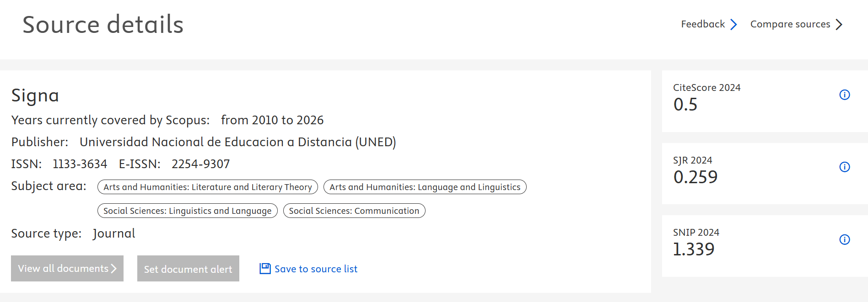
Task: Open the Feedback link
Action: coord(703,24)
